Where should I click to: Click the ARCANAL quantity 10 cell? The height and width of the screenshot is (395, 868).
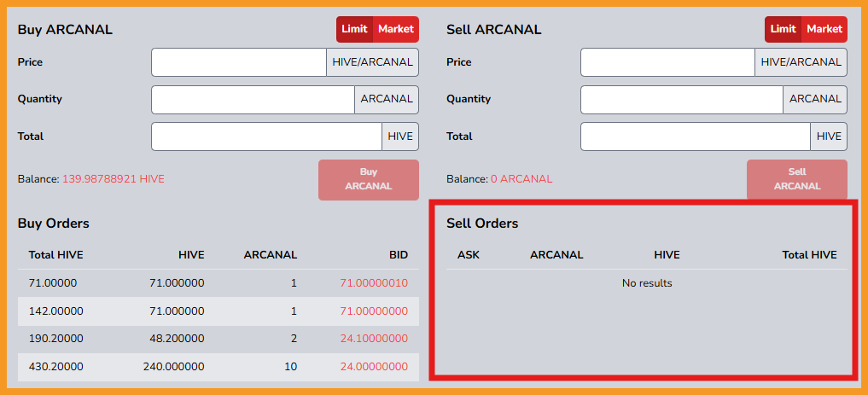point(292,367)
